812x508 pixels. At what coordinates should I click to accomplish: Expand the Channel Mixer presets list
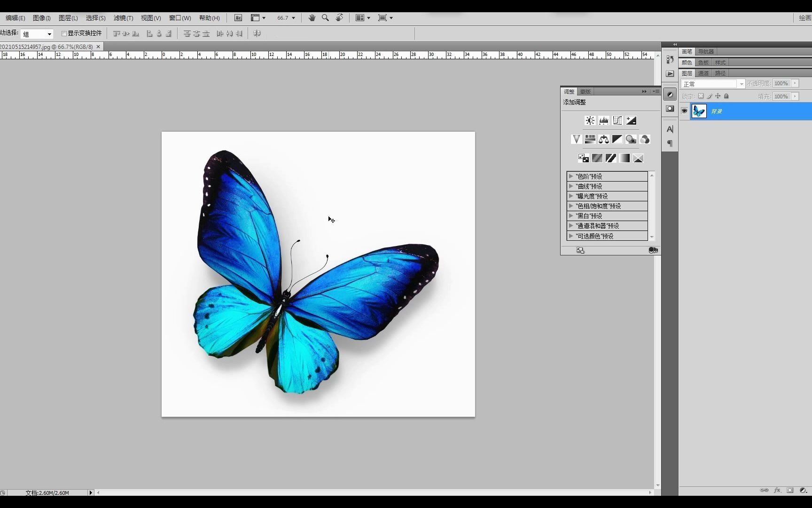click(x=571, y=225)
